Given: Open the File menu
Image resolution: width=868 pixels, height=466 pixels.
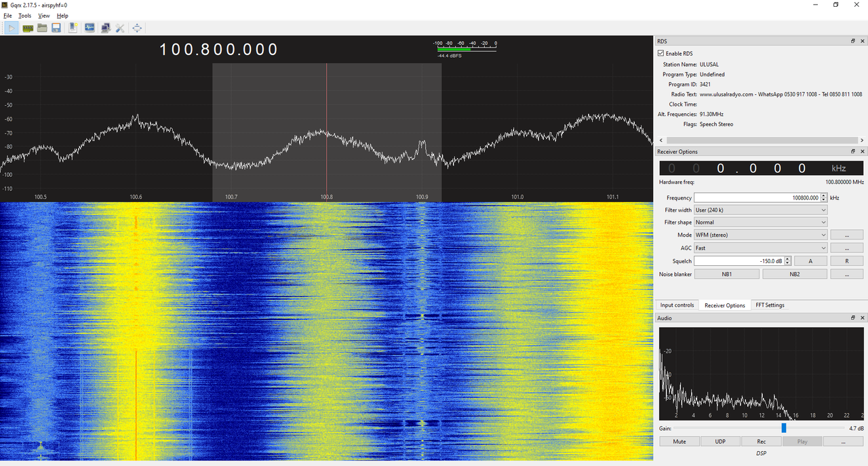Looking at the screenshot, I should (8, 16).
